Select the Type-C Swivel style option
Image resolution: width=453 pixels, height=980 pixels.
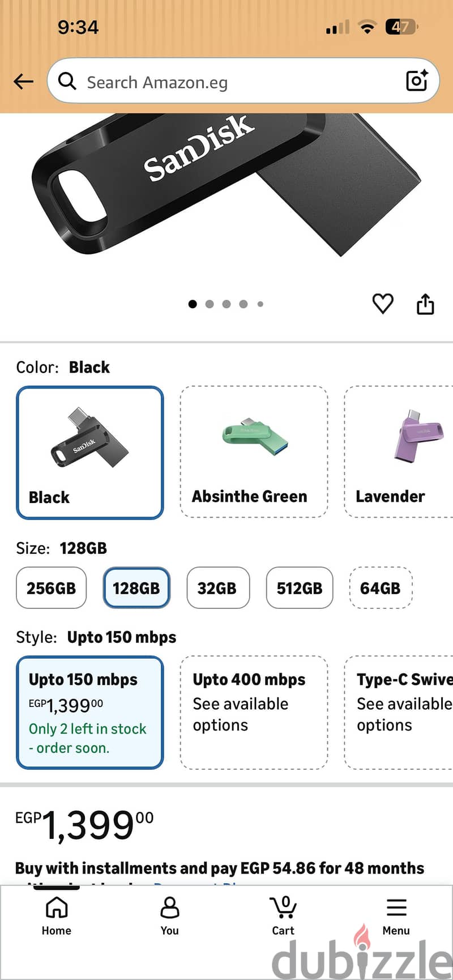399,713
